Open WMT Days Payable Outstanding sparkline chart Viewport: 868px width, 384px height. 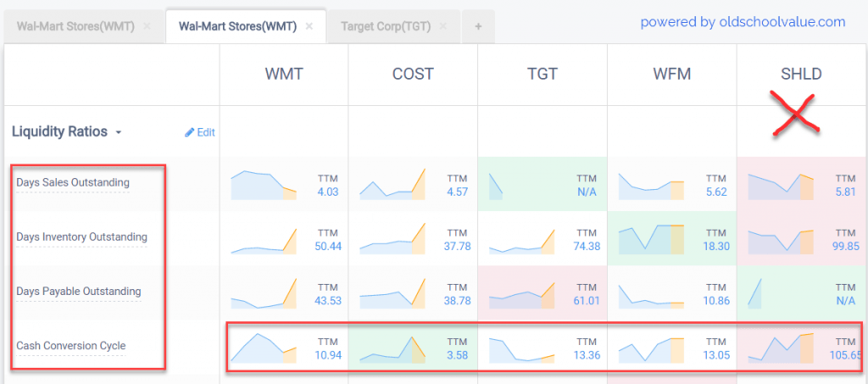(x=264, y=293)
